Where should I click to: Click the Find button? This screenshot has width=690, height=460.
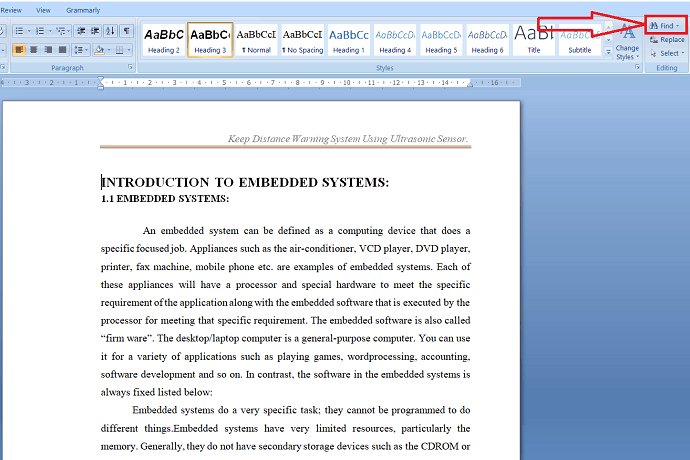point(666,26)
